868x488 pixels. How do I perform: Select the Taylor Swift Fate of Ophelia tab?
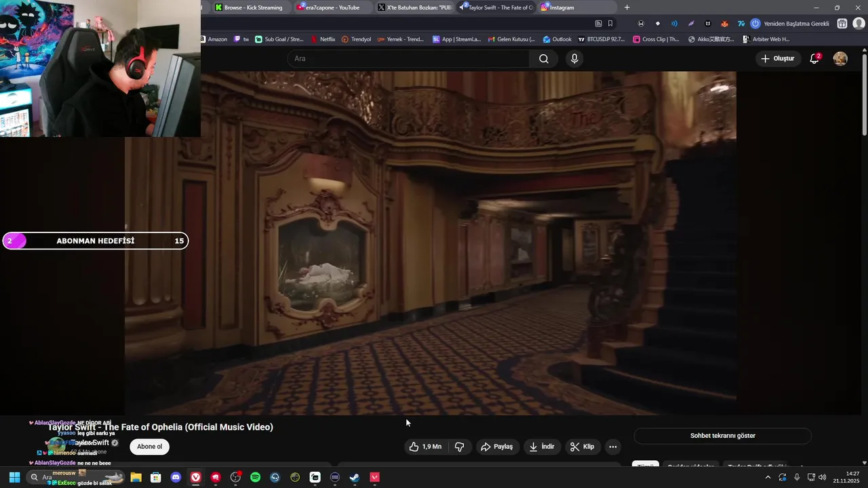click(496, 7)
